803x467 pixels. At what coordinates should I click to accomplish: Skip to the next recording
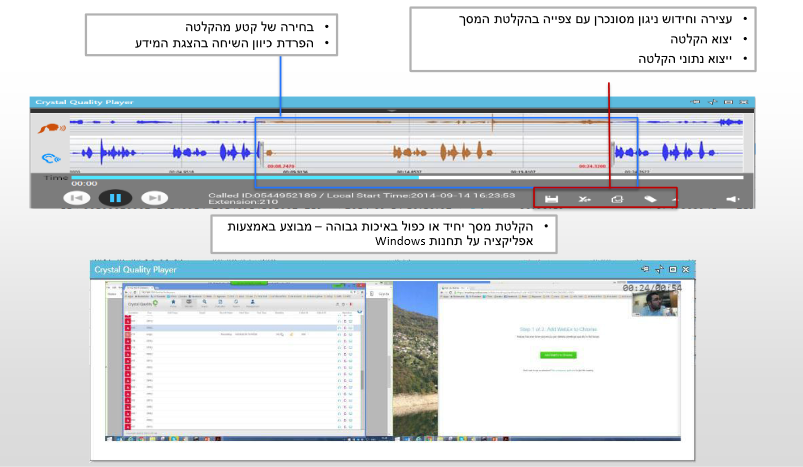(x=155, y=198)
